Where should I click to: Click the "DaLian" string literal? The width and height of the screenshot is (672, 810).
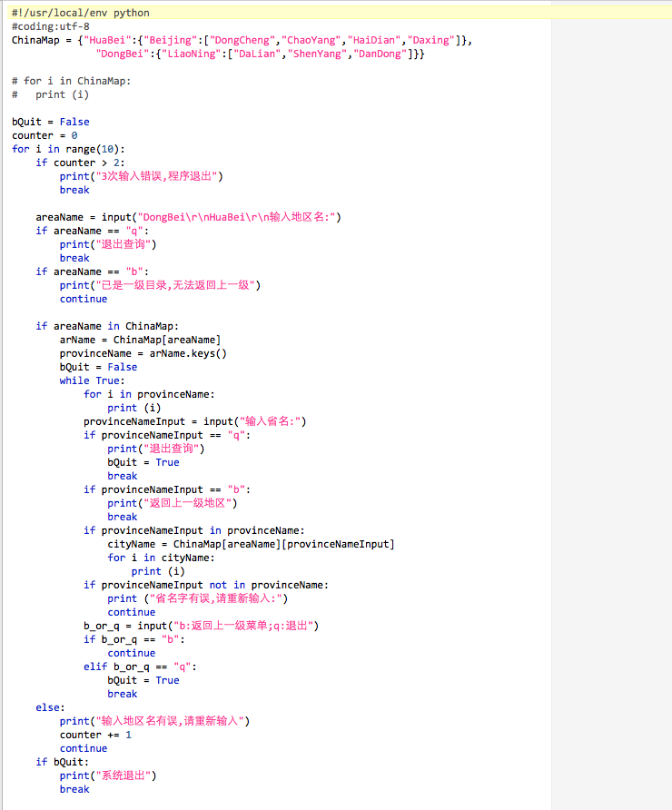click(x=257, y=54)
